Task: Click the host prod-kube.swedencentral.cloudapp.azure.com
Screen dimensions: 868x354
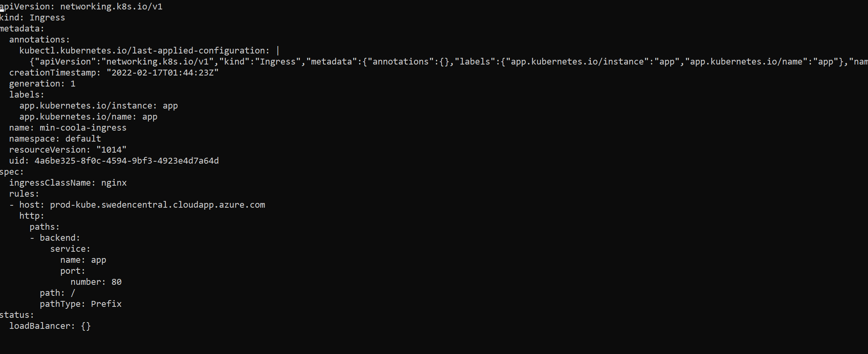Action: 158,205
